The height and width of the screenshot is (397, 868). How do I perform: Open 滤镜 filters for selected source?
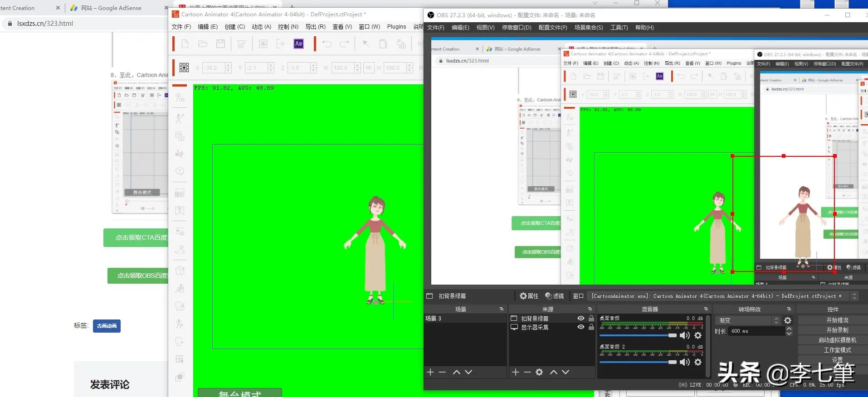coord(554,296)
